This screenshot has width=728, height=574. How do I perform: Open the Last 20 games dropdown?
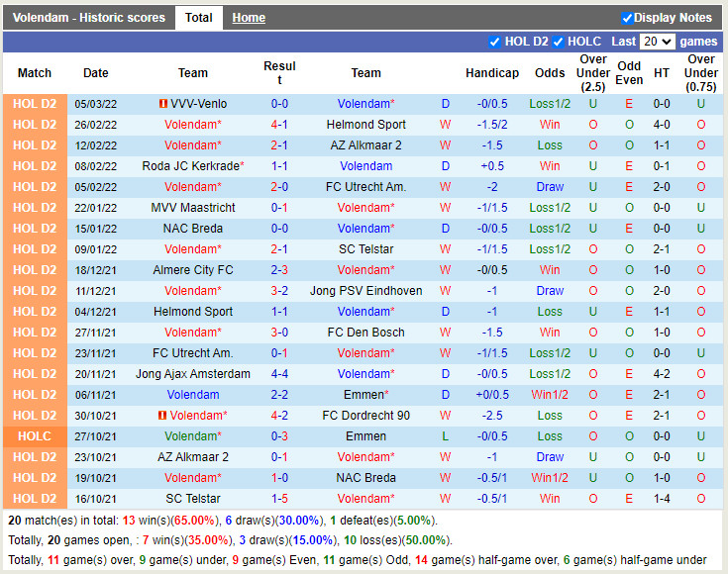click(657, 42)
